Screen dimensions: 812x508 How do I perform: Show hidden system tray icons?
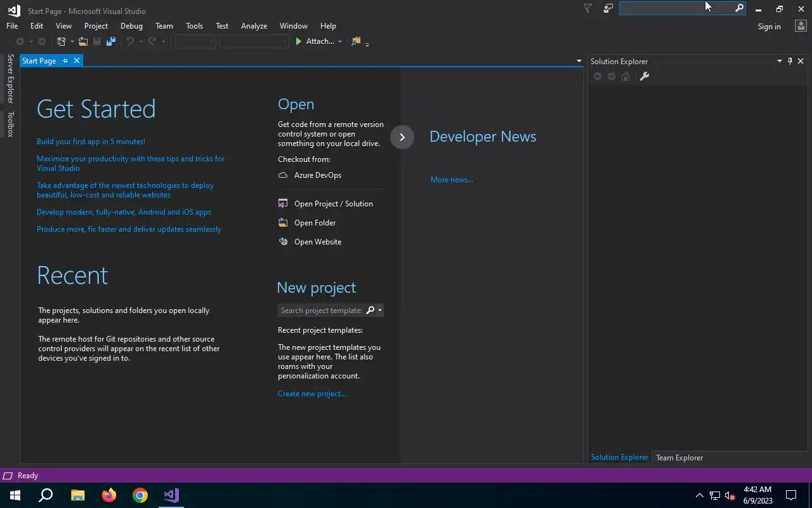point(699,495)
